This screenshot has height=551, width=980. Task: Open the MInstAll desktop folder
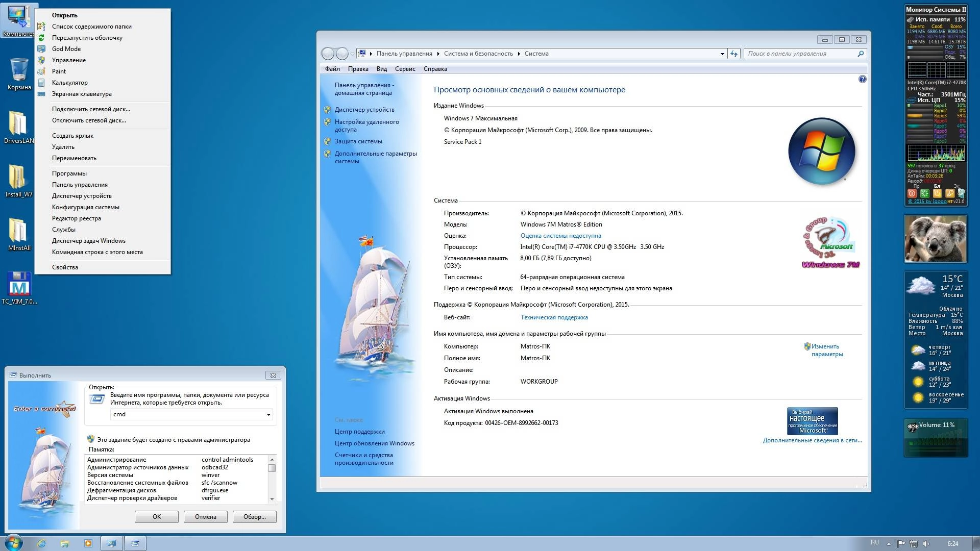point(19,235)
